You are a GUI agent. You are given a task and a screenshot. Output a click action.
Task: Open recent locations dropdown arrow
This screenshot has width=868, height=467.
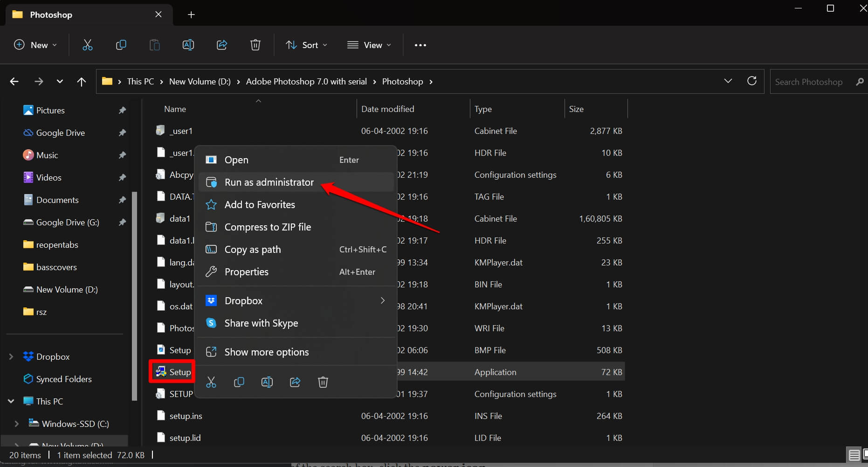point(60,82)
